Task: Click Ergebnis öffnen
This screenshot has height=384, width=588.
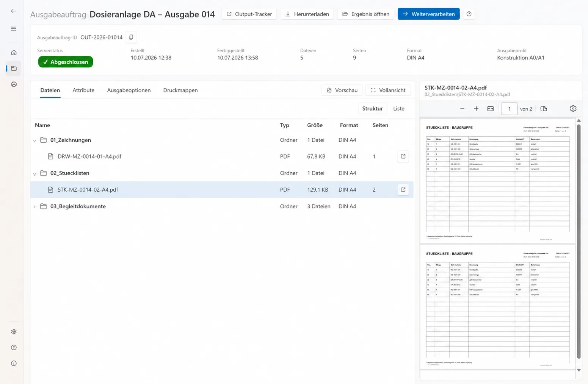Action: click(x=365, y=14)
